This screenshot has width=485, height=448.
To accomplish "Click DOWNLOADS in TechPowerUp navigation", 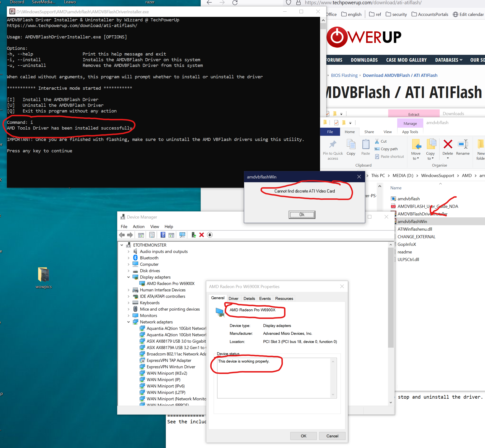I will [x=364, y=60].
